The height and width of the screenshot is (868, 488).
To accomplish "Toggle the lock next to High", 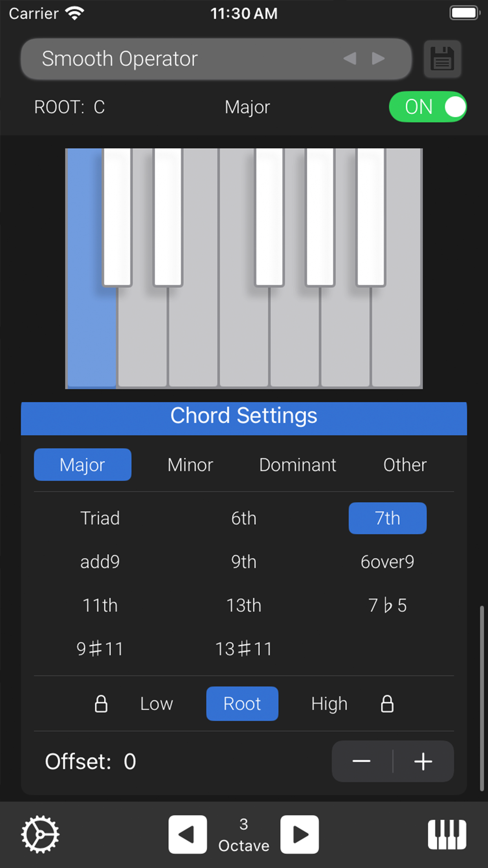I will pyautogui.click(x=387, y=704).
